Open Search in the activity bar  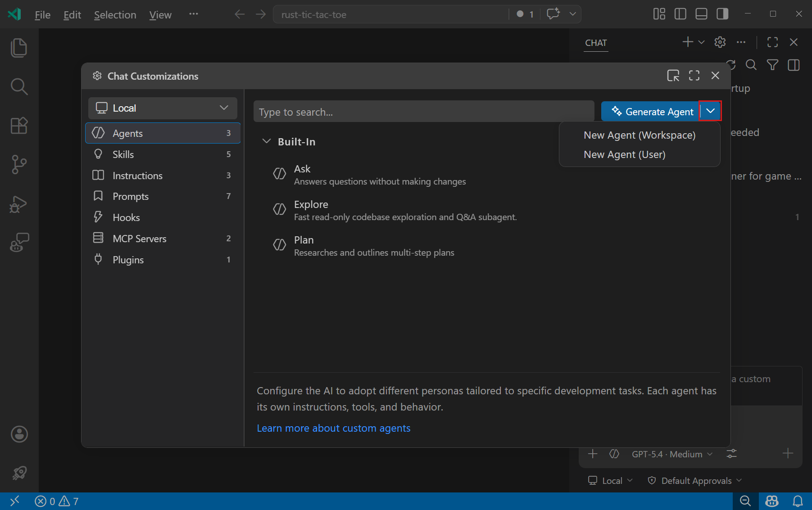[18, 86]
